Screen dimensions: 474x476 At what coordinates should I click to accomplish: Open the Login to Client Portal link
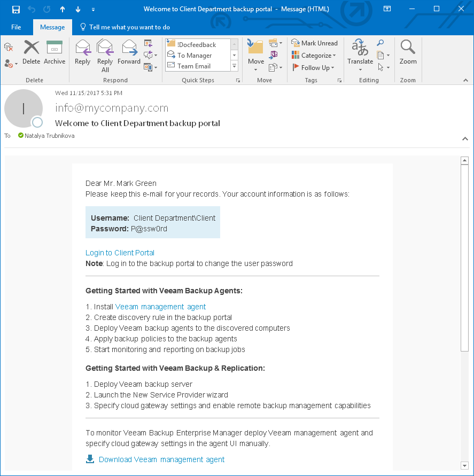click(x=120, y=253)
